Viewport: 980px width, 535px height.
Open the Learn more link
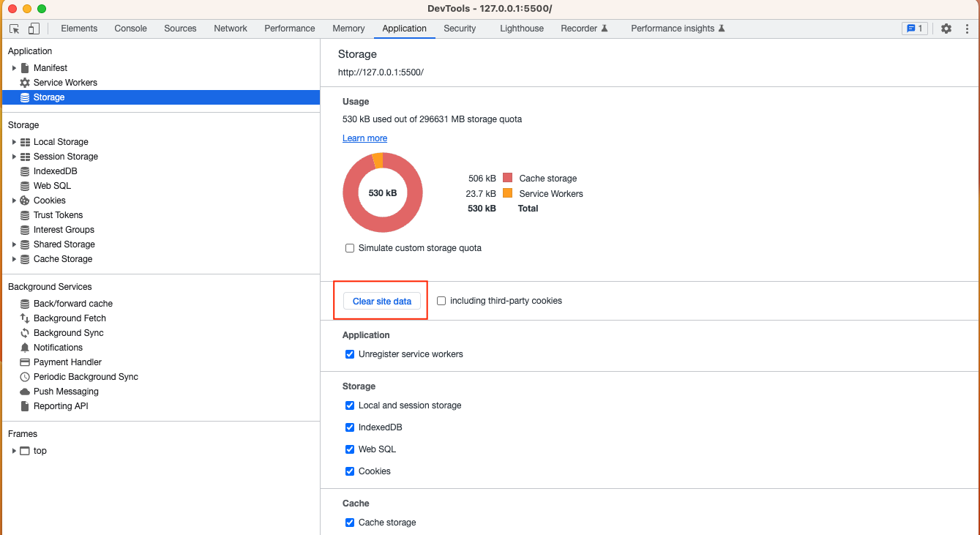(x=364, y=138)
